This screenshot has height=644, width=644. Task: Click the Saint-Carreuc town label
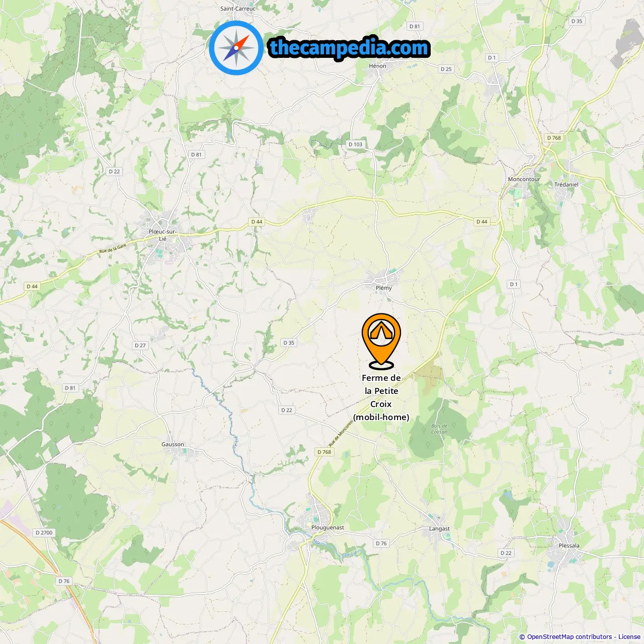(x=238, y=9)
